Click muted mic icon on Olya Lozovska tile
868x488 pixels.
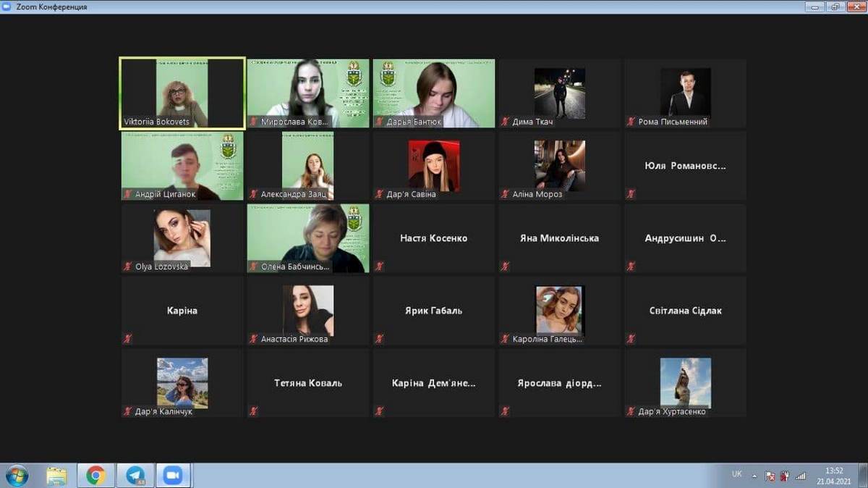pos(128,266)
